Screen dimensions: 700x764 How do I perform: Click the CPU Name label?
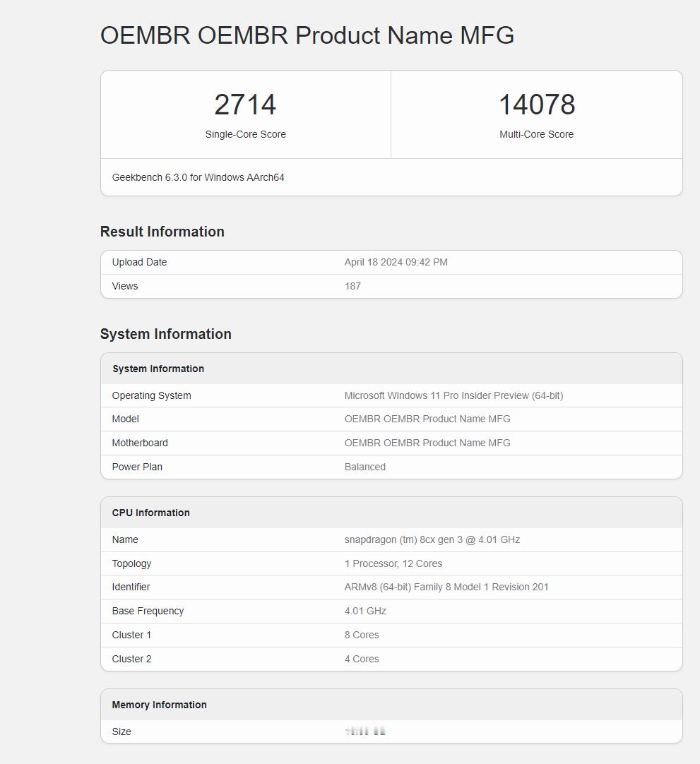(125, 539)
